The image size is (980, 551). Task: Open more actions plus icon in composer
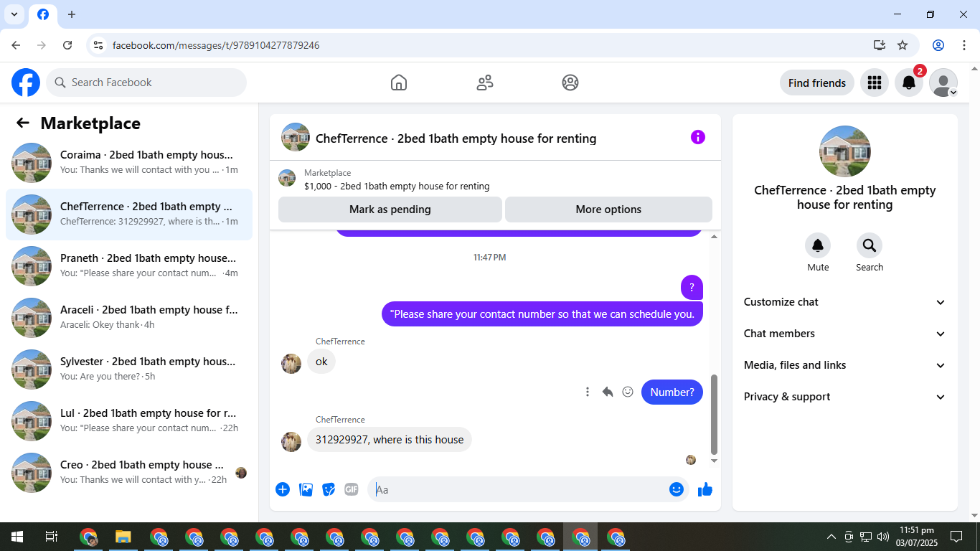[x=283, y=489]
